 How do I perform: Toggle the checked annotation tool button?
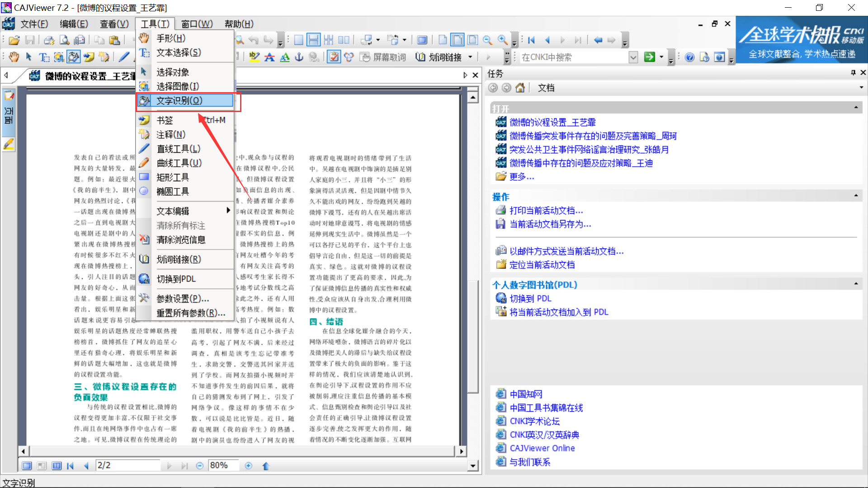coord(334,57)
